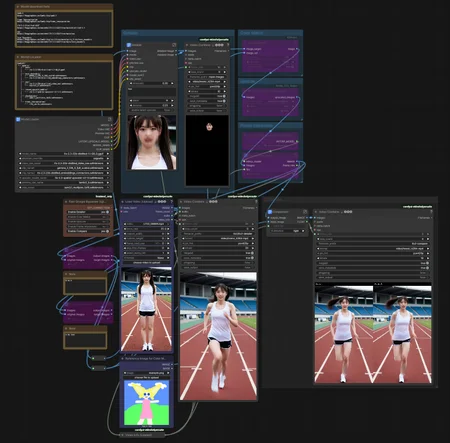Open the format dropdown on Compare Video Combine

point(373,248)
